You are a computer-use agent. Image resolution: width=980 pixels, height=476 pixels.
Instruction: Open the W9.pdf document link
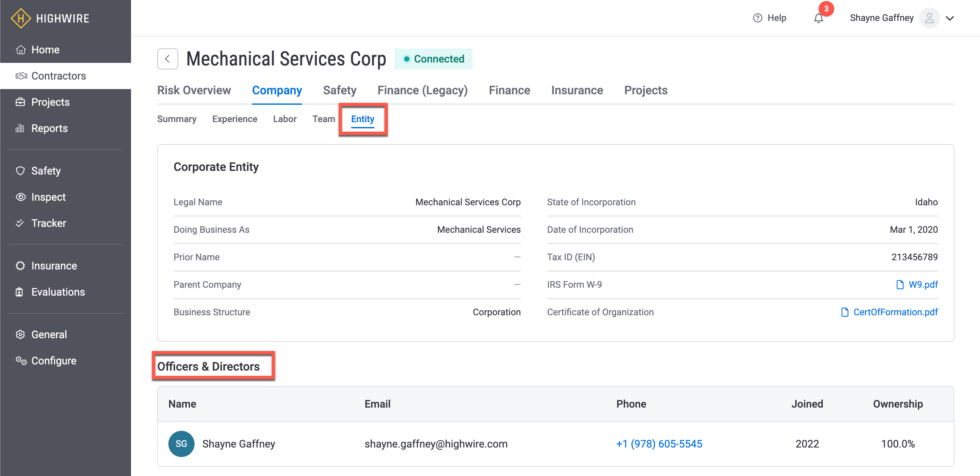tap(923, 285)
